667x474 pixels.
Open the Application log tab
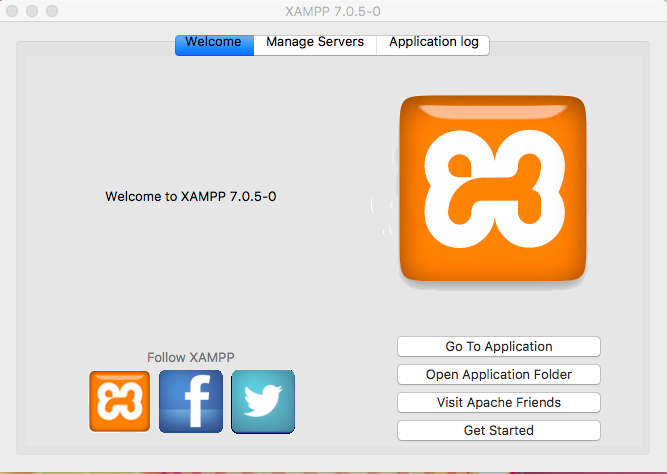[433, 44]
